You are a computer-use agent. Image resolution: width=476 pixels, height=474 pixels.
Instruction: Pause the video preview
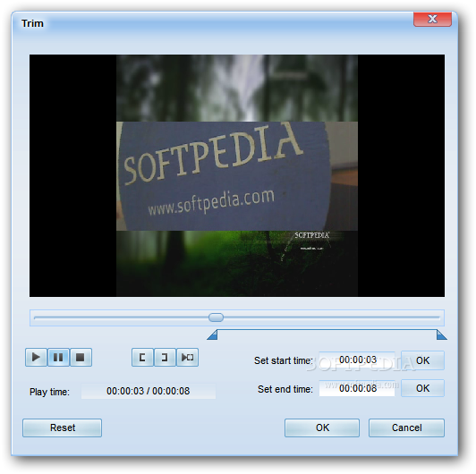coord(58,357)
